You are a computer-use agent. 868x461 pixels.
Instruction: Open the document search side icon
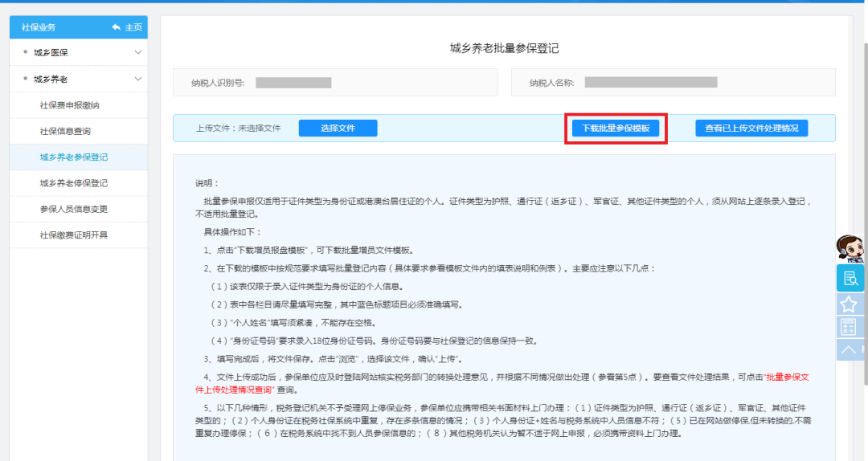[850, 278]
